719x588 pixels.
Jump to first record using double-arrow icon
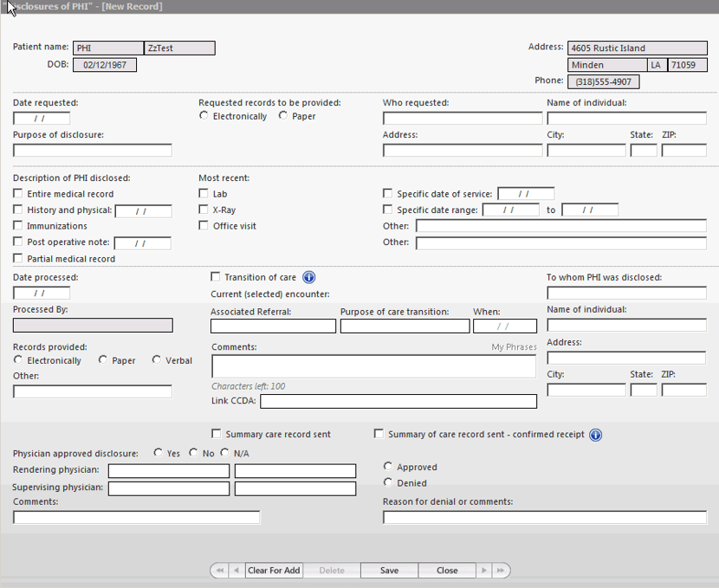coord(219,571)
